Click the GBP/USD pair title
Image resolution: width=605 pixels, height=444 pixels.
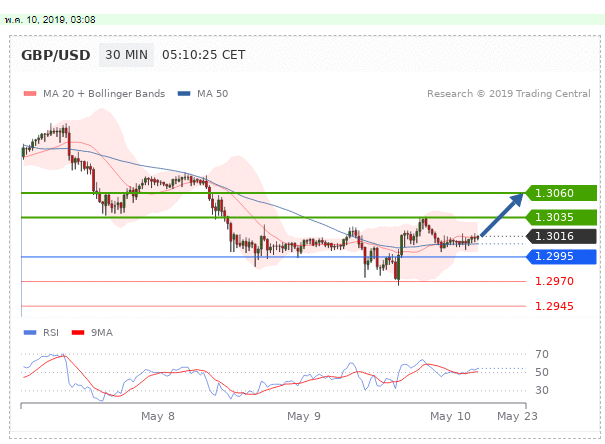tap(56, 55)
